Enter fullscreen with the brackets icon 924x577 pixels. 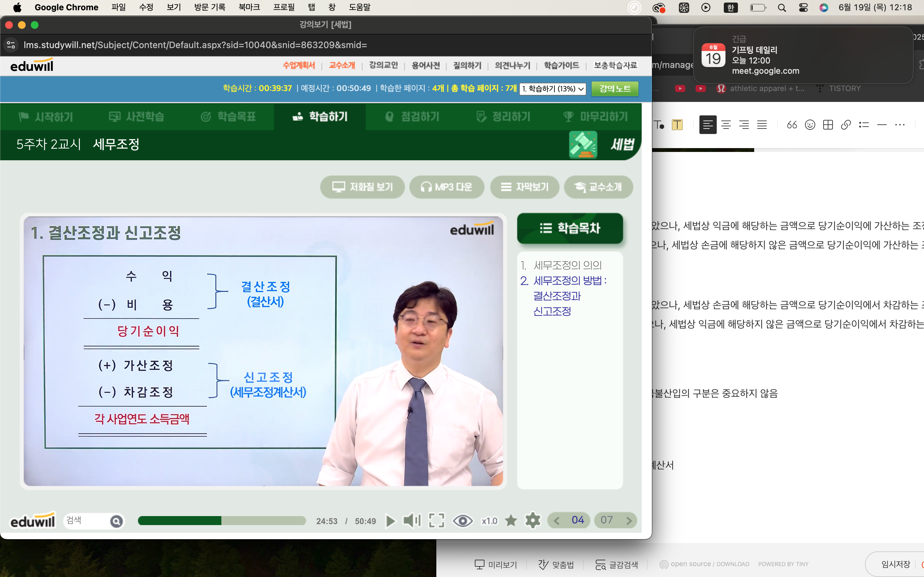[436, 521]
